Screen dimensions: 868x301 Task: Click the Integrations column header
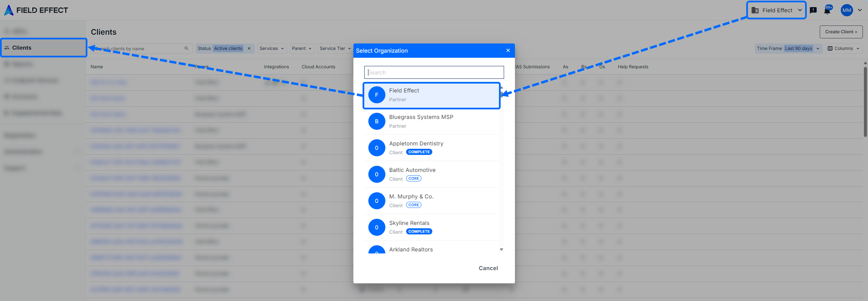coord(276,67)
